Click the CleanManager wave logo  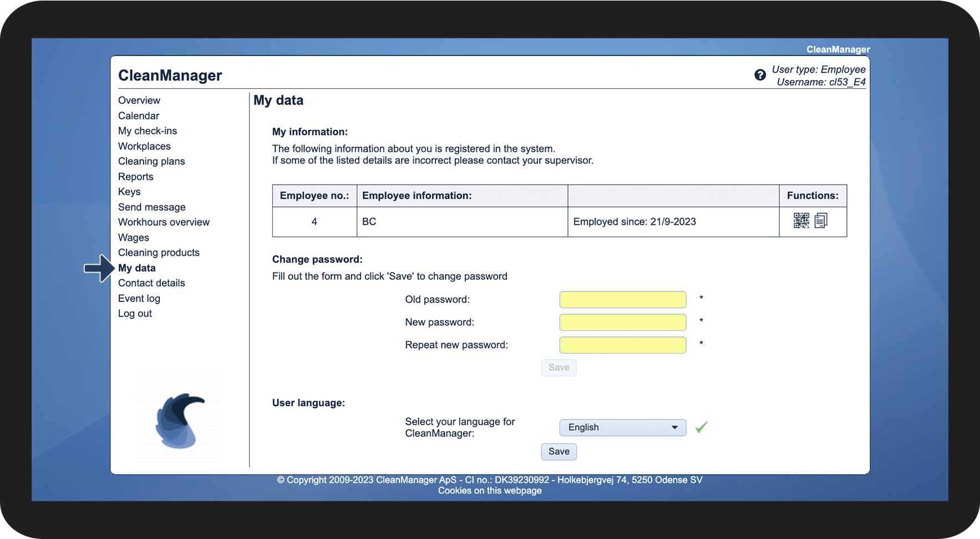[180, 421]
